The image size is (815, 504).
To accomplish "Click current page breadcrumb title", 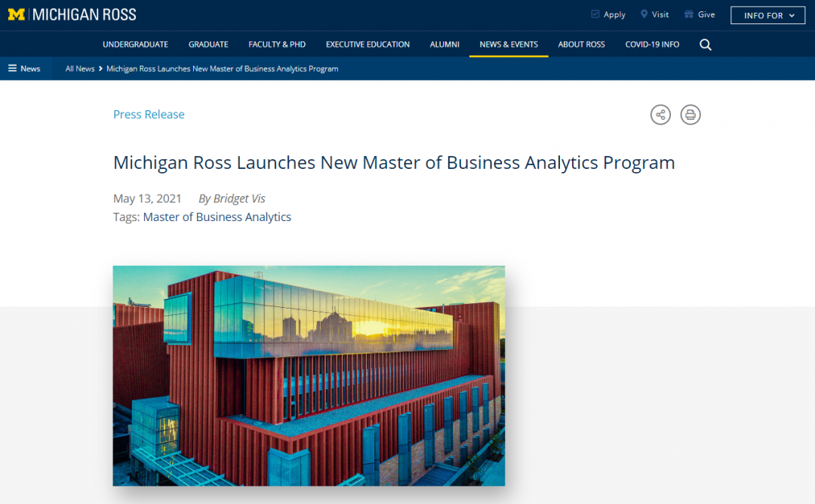I will (x=223, y=69).
